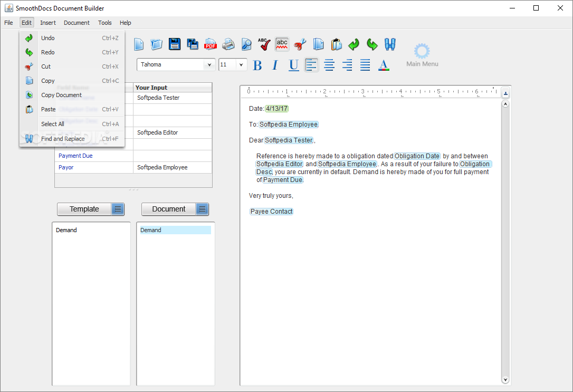Click the Your Input column header
Image resolution: width=573 pixels, height=392 pixels.
click(x=173, y=88)
